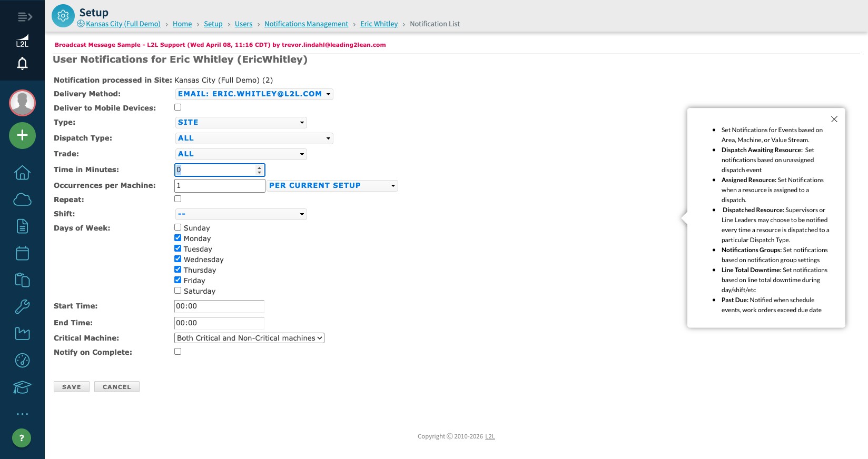Open the Type dropdown showing SITE
Viewport: 868px width, 459px height.
[241, 123]
